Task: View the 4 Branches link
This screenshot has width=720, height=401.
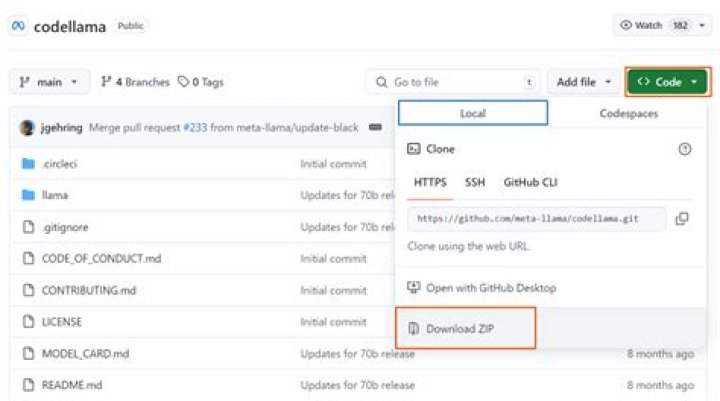Action: tap(135, 82)
